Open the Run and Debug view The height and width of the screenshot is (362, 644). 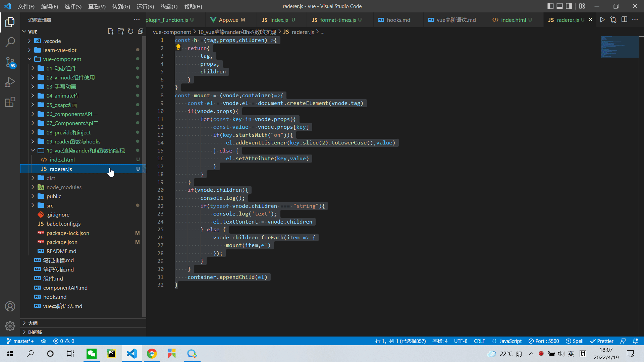10,82
